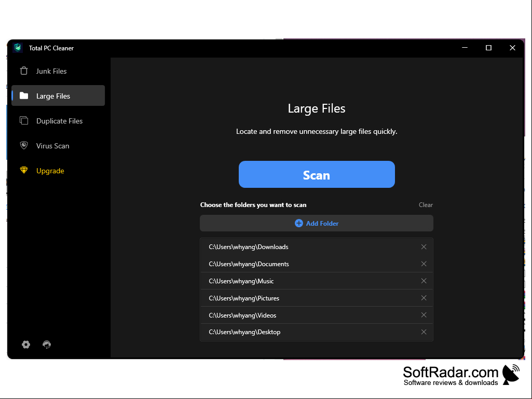This screenshot has width=532, height=399.
Task: Click the Duplicate Files stacked-pages icon
Action: (24, 120)
